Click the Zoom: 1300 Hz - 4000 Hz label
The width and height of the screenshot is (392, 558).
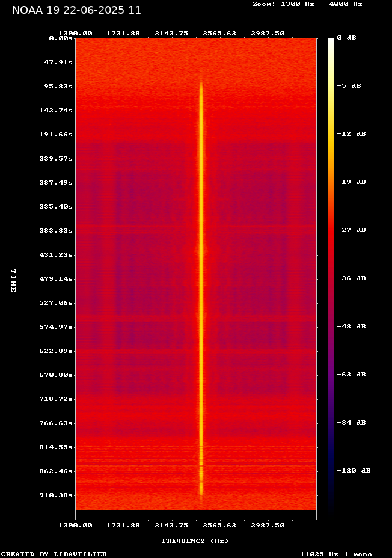coord(307,4)
